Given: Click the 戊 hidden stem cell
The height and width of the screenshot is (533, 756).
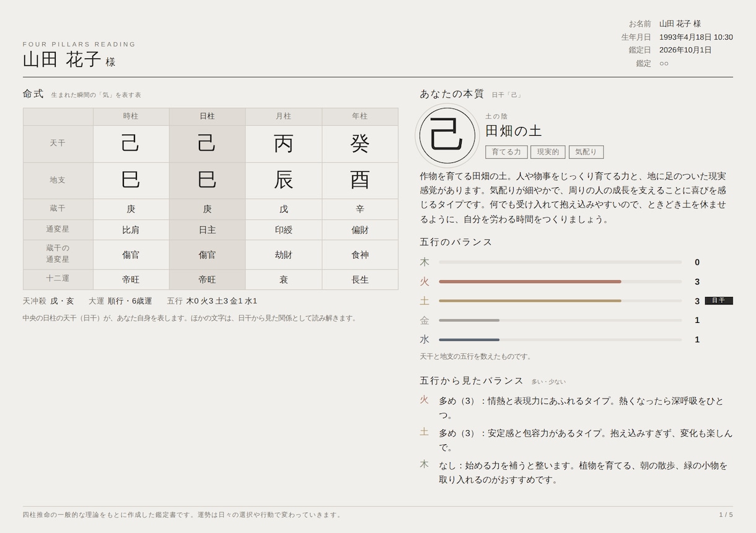Looking at the screenshot, I should pos(283,209).
